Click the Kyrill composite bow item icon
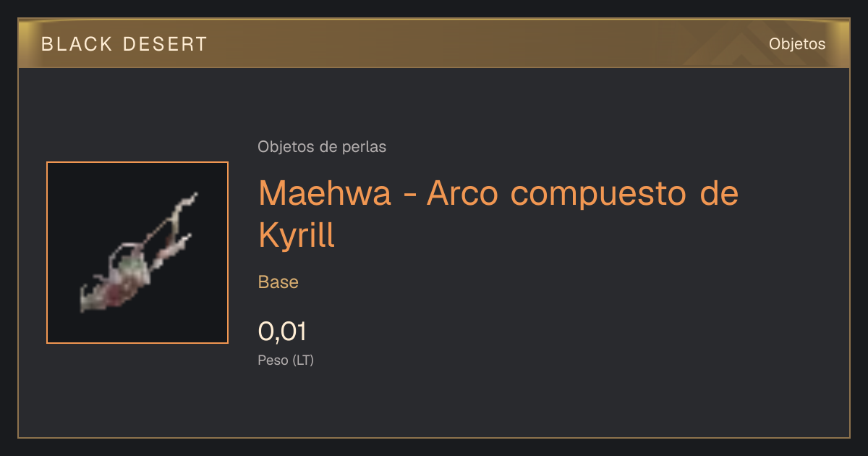This screenshot has width=868, height=456. [137, 253]
